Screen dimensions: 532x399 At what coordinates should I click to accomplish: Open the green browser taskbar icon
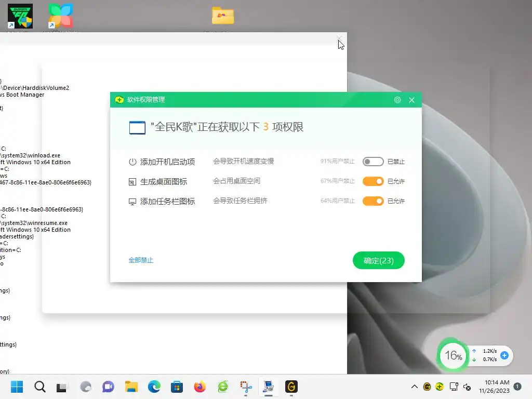223,387
